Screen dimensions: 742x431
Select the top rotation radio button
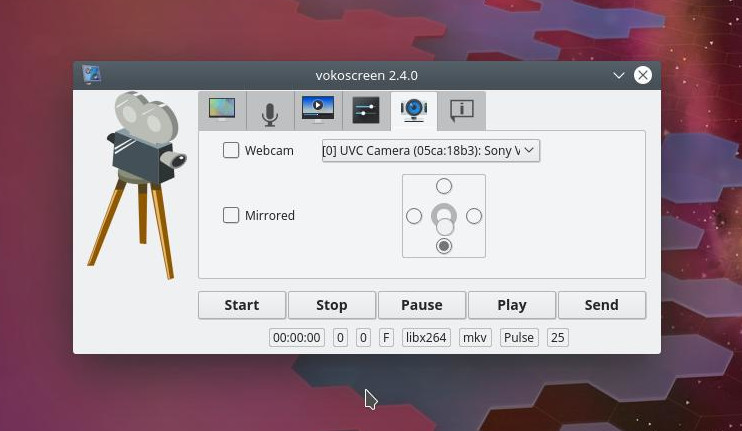(444, 186)
